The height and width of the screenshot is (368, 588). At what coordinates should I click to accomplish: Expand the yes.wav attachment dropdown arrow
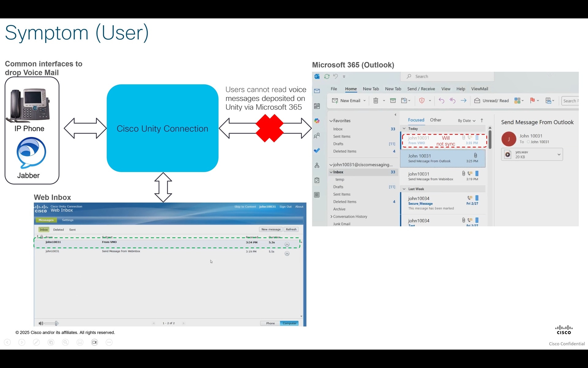(x=559, y=155)
